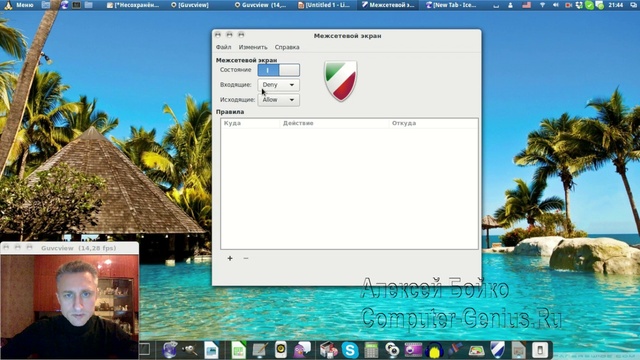
Task: Open the calculator from the dock
Action: 371,350
